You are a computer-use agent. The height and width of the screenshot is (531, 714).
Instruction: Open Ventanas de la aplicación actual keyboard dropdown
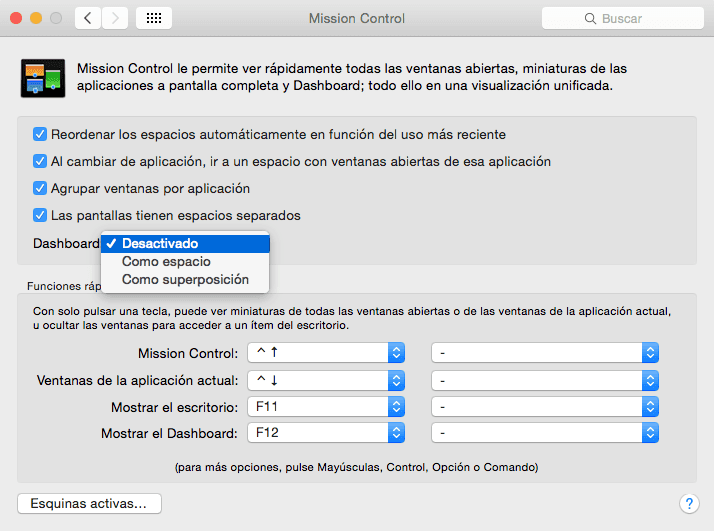(326, 380)
